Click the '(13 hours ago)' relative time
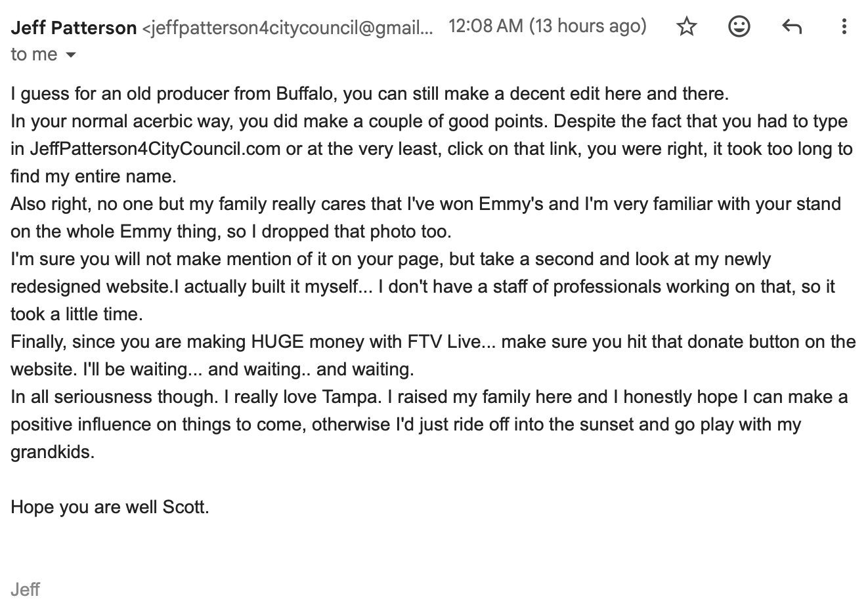Screen dimensions: 868x609 tap(588, 26)
